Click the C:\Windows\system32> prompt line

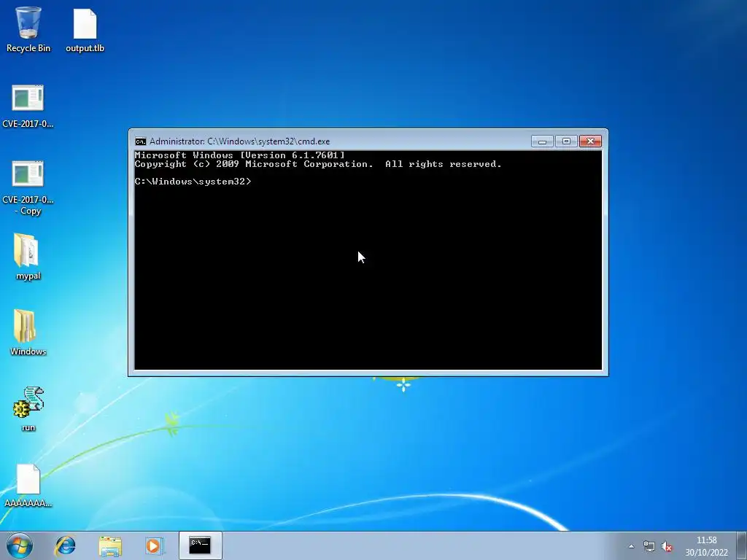coord(193,182)
